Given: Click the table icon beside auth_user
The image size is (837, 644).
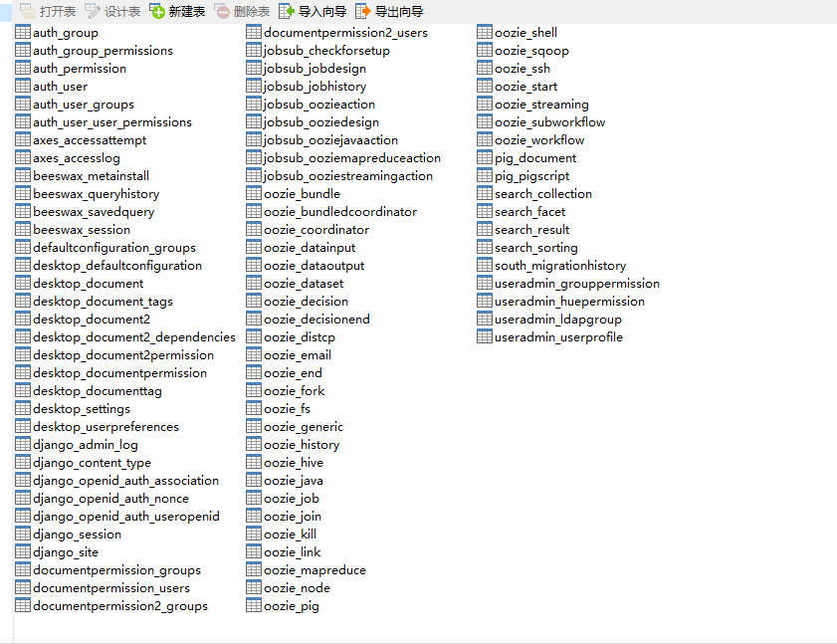Looking at the screenshot, I should point(22,86).
